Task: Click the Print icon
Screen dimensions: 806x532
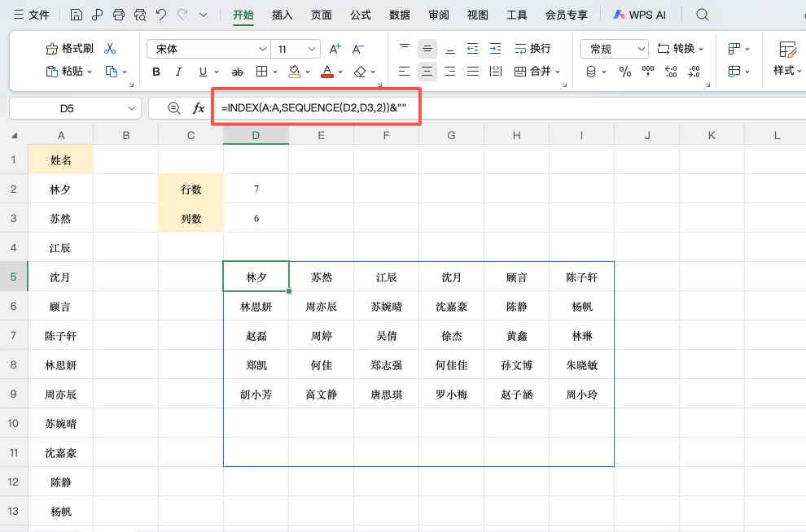Action: point(119,15)
